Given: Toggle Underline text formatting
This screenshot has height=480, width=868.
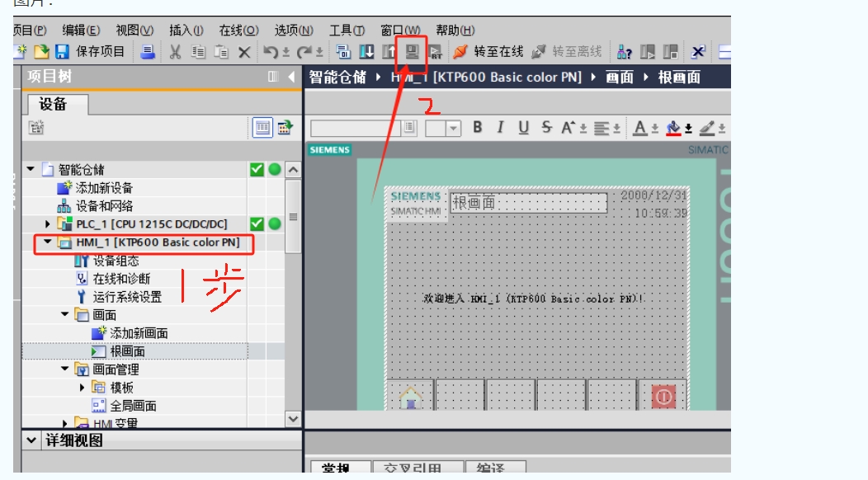Looking at the screenshot, I should click(x=523, y=128).
